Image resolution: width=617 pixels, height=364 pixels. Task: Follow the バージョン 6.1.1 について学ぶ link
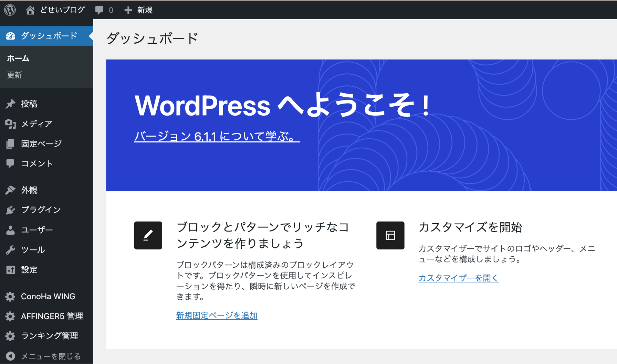coord(217,137)
